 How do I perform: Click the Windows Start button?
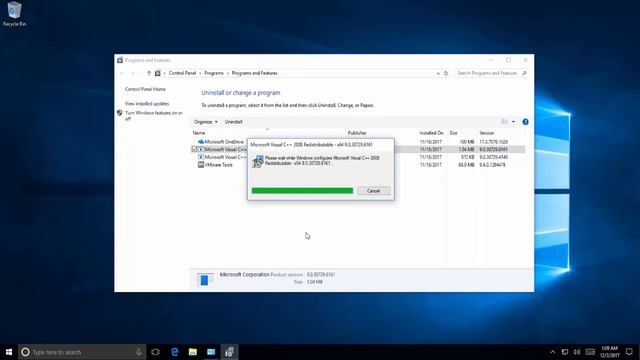9,352
